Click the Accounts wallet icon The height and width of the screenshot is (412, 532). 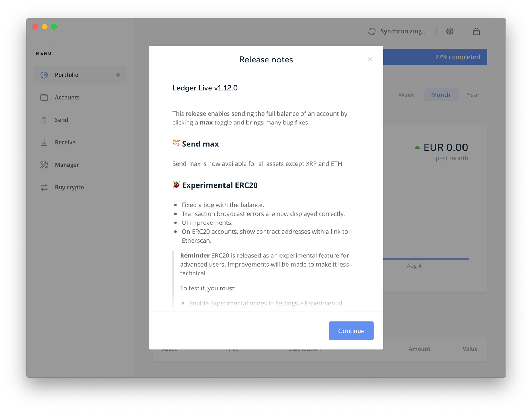point(44,97)
